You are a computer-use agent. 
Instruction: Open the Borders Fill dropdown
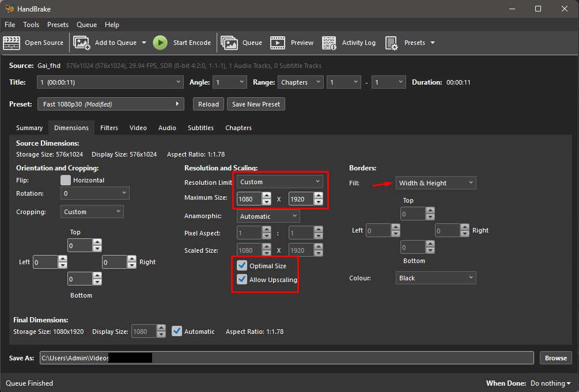[436, 183]
